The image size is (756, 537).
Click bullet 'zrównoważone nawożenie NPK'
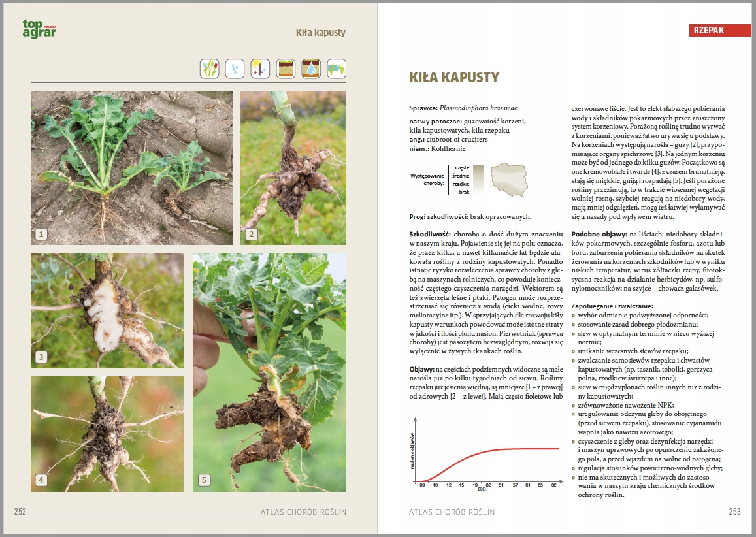pos(626,405)
